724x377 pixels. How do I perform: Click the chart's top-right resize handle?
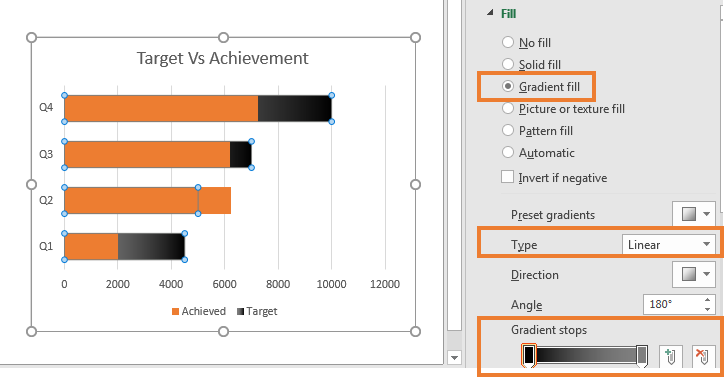(415, 37)
